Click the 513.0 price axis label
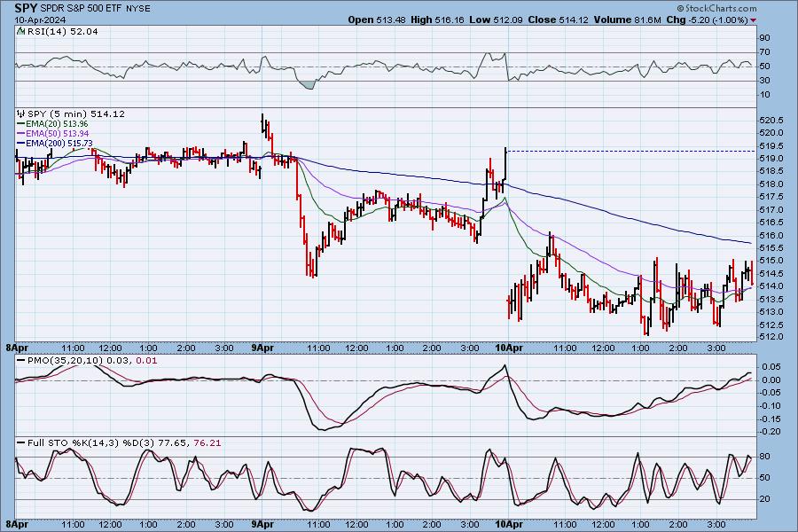Image resolution: width=798 pixels, height=532 pixels. pyautogui.click(x=771, y=312)
